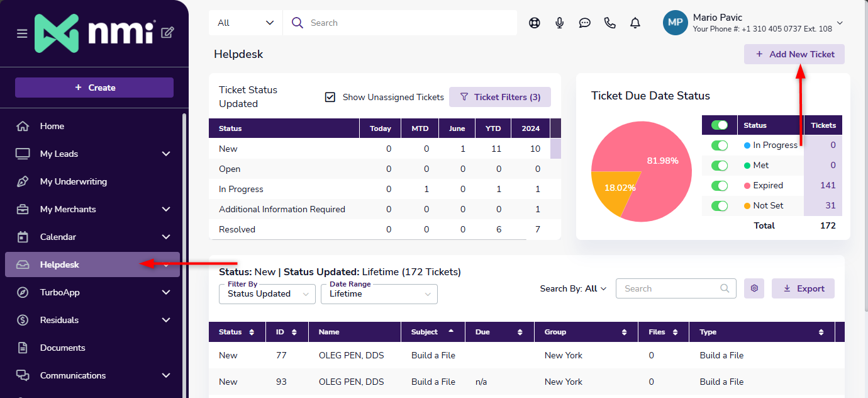Open the Filter By Status Updated dropdown
868x398 pixels.
pos(267,294)
